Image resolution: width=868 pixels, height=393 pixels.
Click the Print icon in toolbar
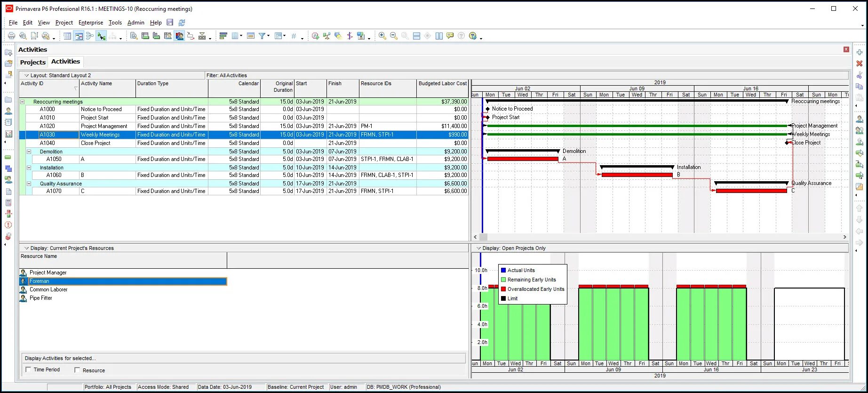point(11,36)
